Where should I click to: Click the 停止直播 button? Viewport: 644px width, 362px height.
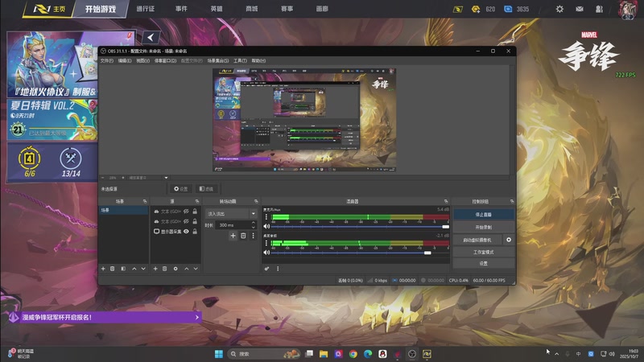tap(483, 215)
